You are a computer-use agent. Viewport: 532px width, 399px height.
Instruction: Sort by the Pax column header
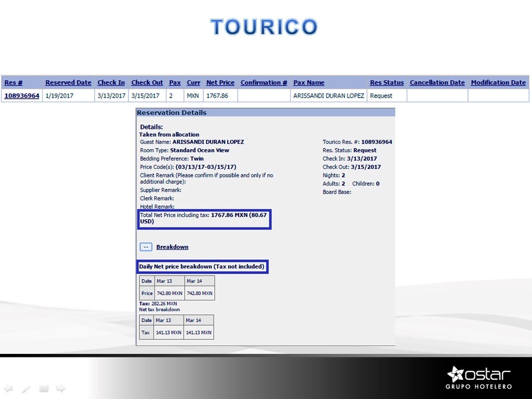click(x=175, y=83)
